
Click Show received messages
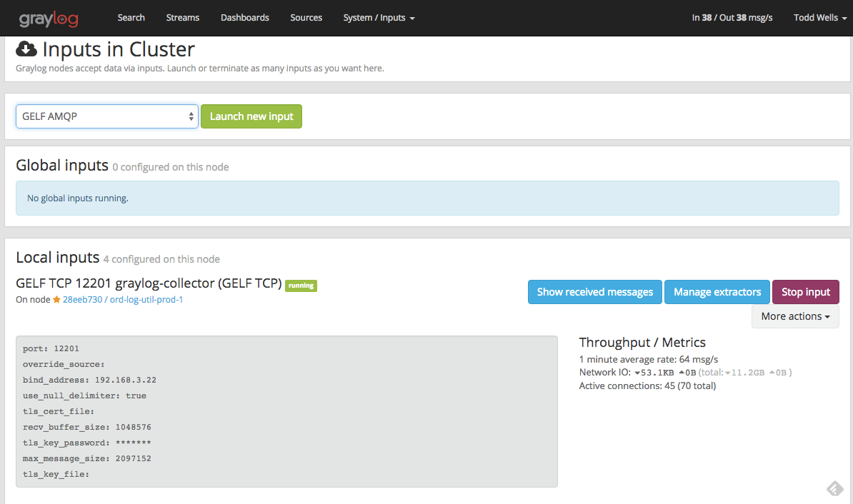click(595, 292)
